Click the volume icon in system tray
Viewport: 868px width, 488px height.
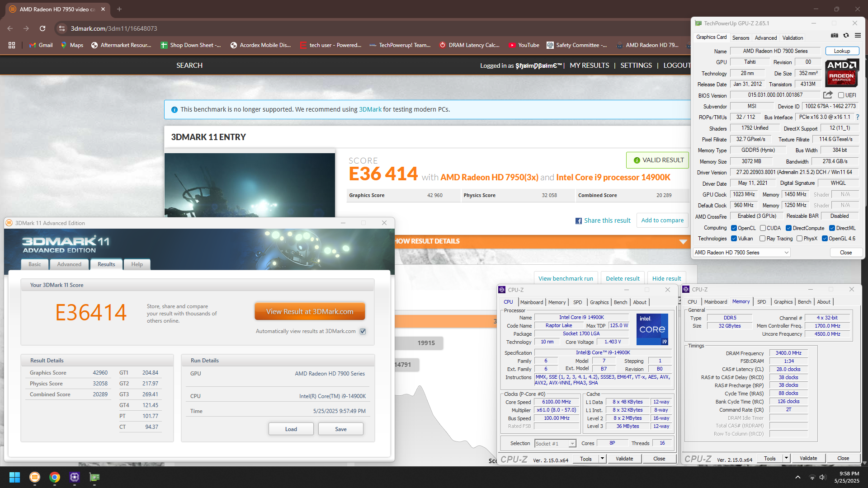click(x=822, y=477)
